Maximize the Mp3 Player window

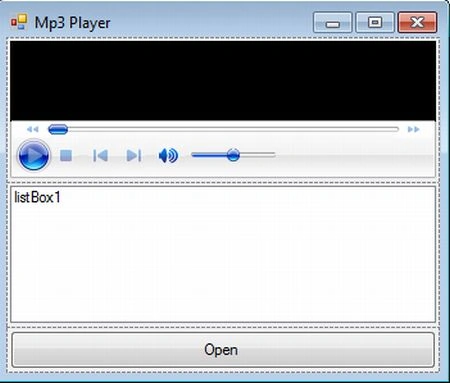(375, 23)
